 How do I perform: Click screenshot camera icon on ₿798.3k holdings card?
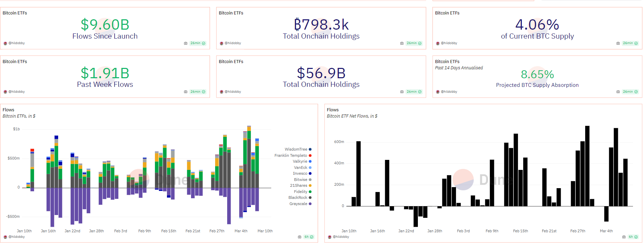pos(402,43)
